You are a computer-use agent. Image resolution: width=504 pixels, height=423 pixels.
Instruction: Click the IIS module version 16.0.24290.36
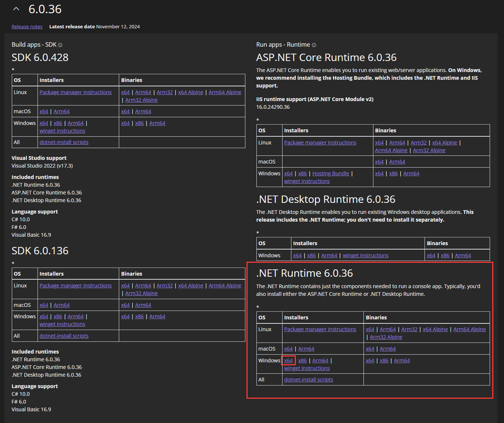273,107
